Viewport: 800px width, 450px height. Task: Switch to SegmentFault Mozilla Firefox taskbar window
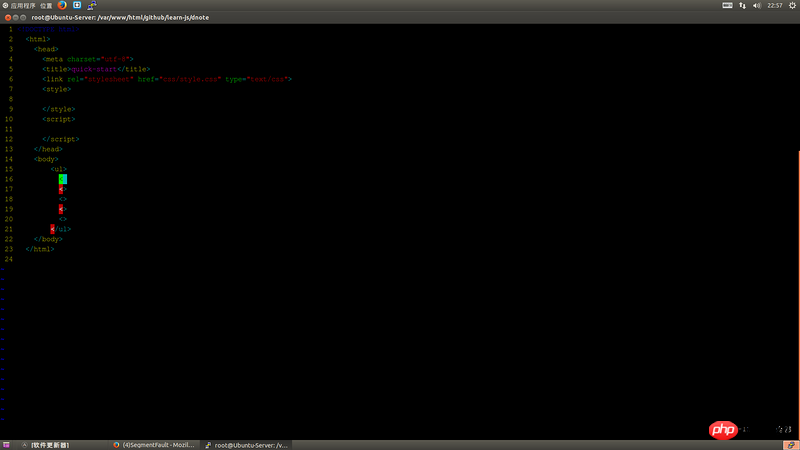pos(154,445)
